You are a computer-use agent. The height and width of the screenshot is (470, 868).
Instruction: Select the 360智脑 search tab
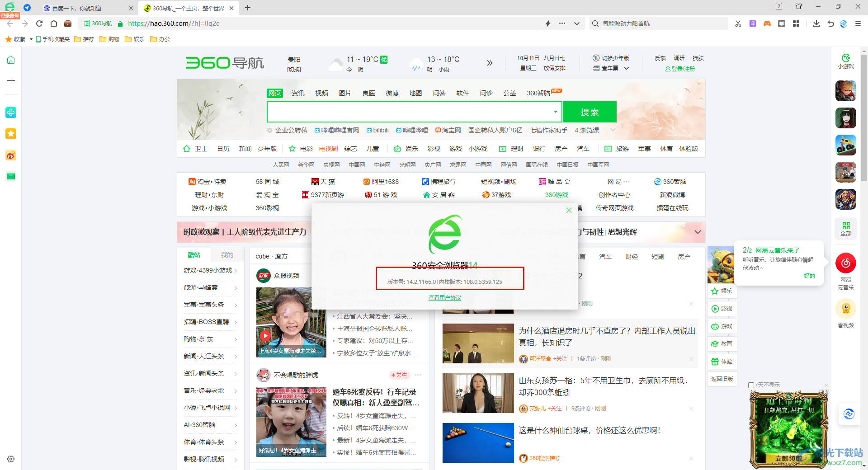pos(538,93)
